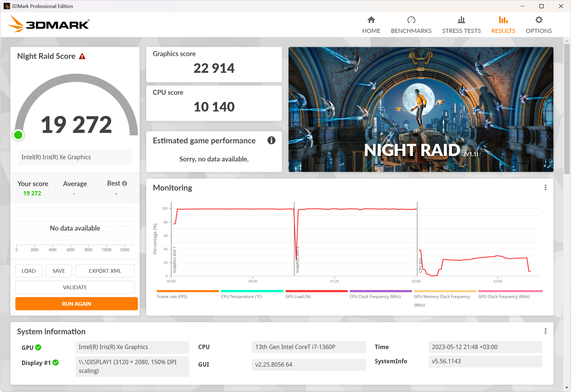Image resolution: width=571 pixels, height=392 pixels.
Task: Open the System information three-dot menu
Action: [x=545, y=331]
